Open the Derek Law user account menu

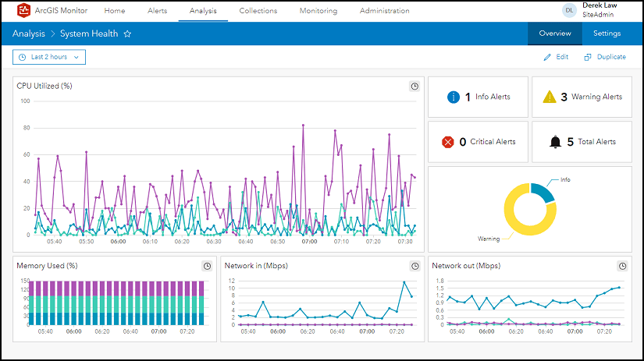(597, 10)
